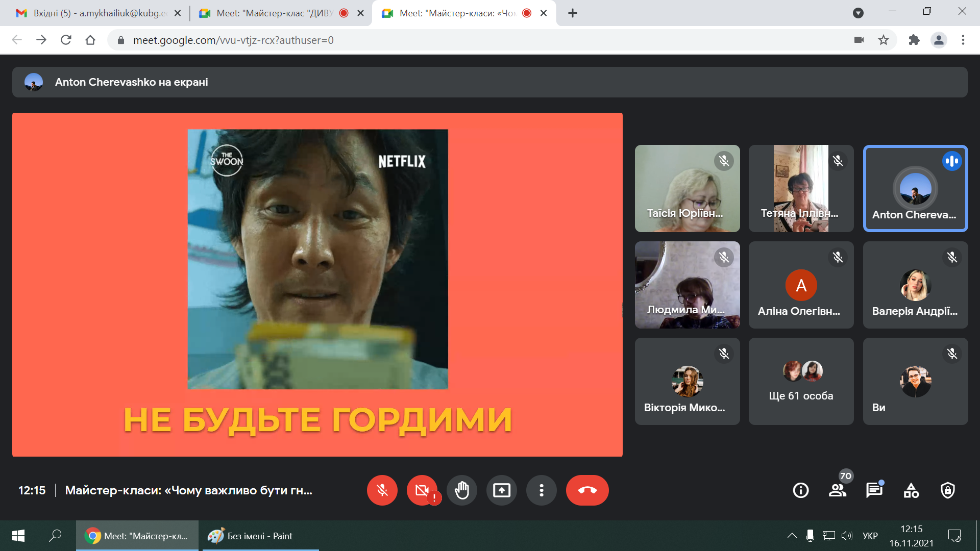The image size is (980, 551).
Task: Bookmark this page with star icon
Action: (x=884, y=40)
